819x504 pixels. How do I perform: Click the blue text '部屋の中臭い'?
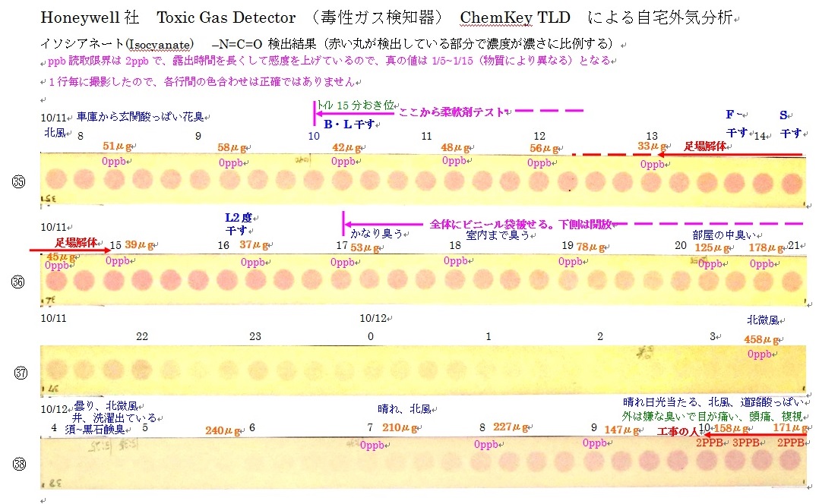[x=724, y=235]
